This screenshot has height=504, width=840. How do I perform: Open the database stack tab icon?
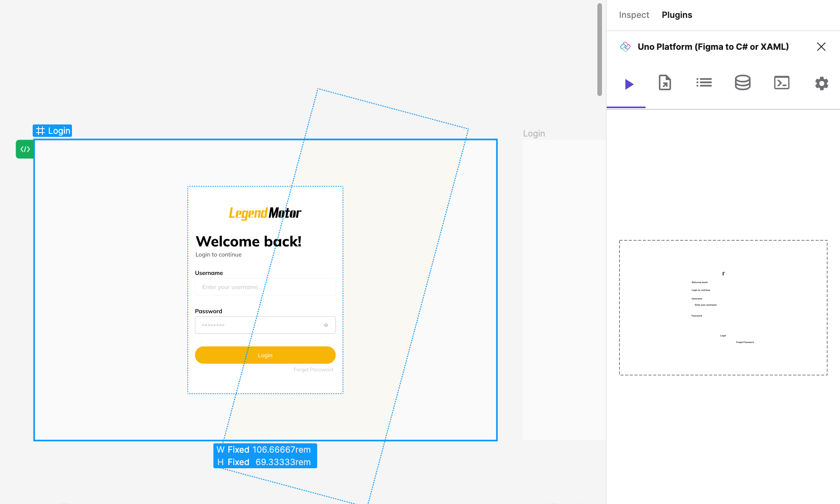(x=742, y=82)
